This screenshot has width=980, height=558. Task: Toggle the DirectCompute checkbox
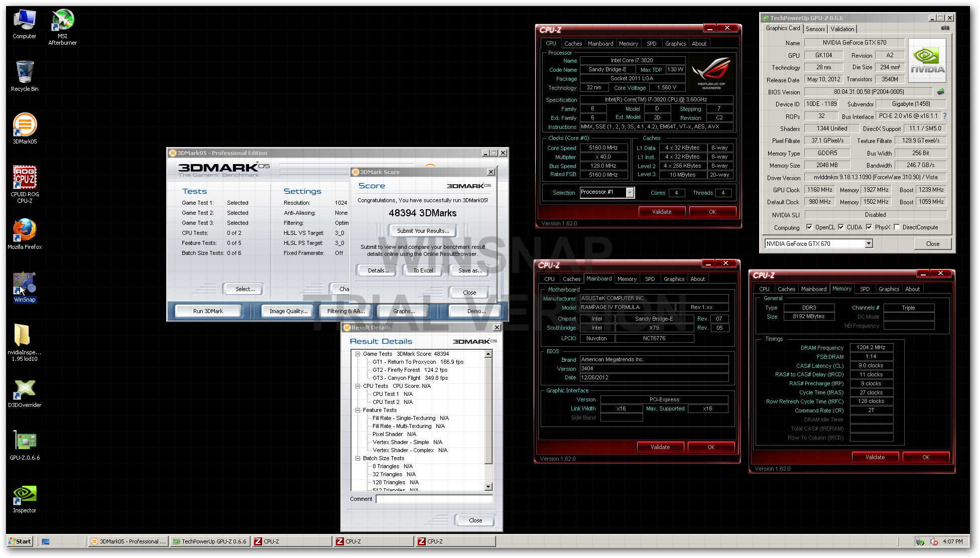coord(897,227)
